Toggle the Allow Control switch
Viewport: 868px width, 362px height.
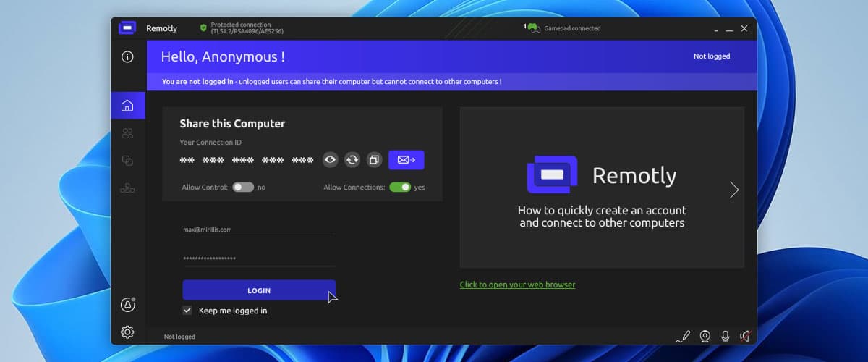point(243,187)
